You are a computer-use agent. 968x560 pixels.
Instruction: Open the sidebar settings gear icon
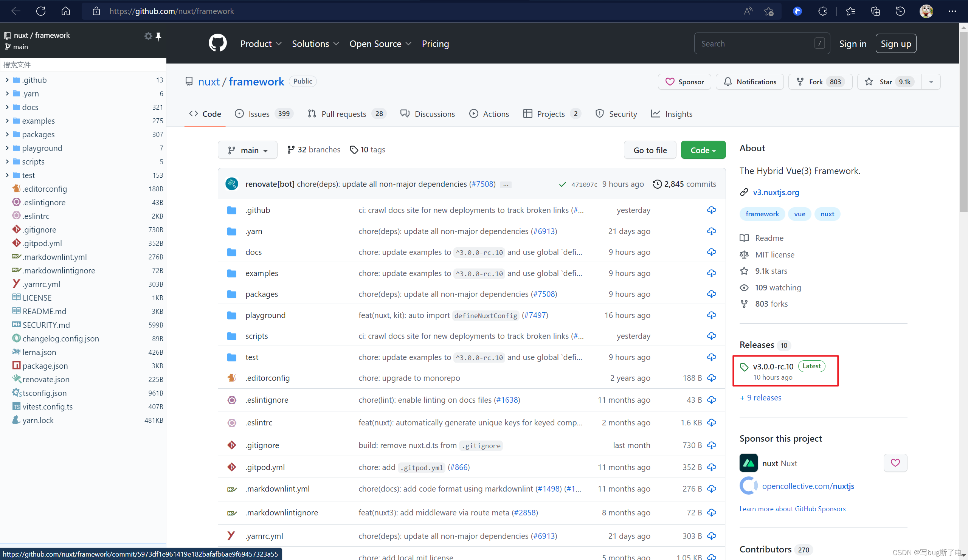(x=148, y=36)
